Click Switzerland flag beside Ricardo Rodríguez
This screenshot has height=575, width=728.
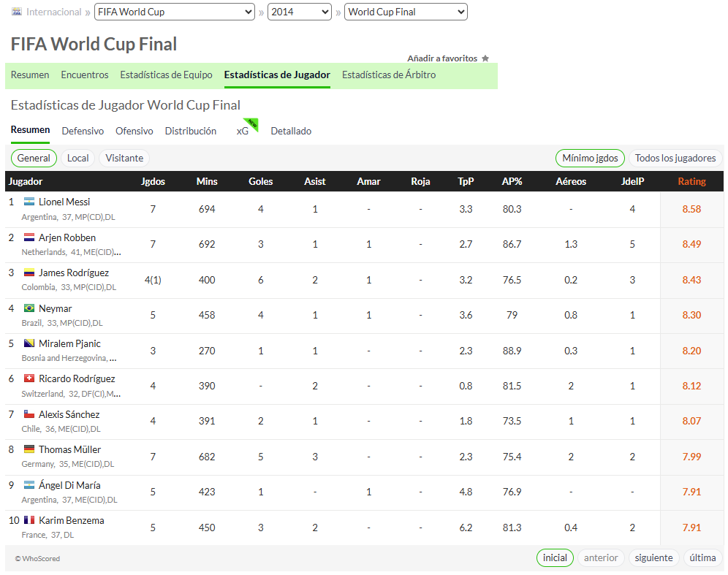[29, 378]
